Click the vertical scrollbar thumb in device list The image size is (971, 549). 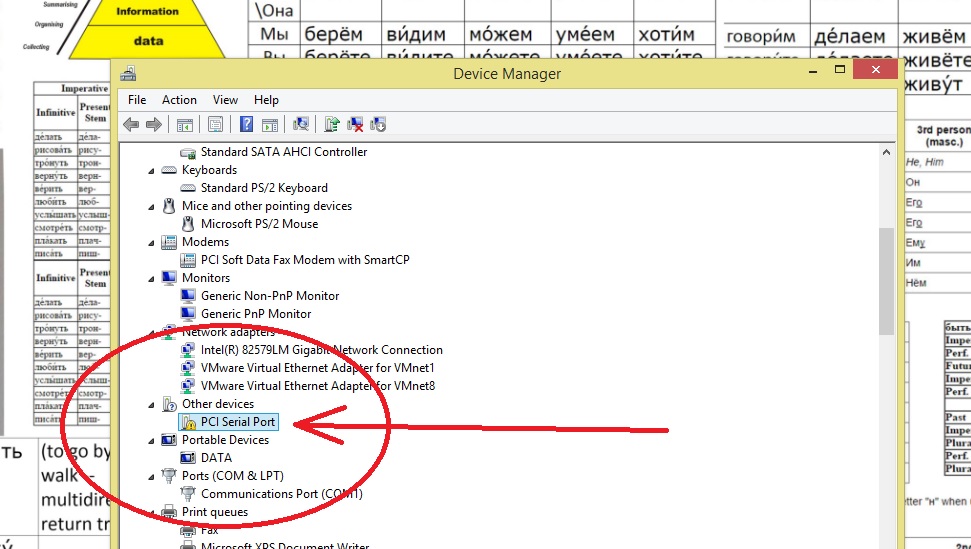[886, 280]
